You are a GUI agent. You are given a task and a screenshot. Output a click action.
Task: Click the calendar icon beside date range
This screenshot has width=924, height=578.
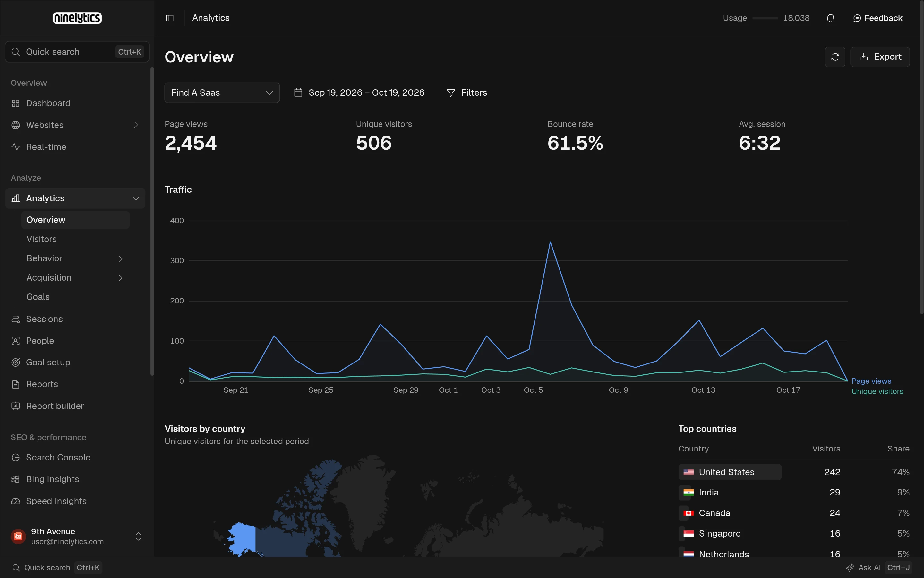tap(298, 92)
